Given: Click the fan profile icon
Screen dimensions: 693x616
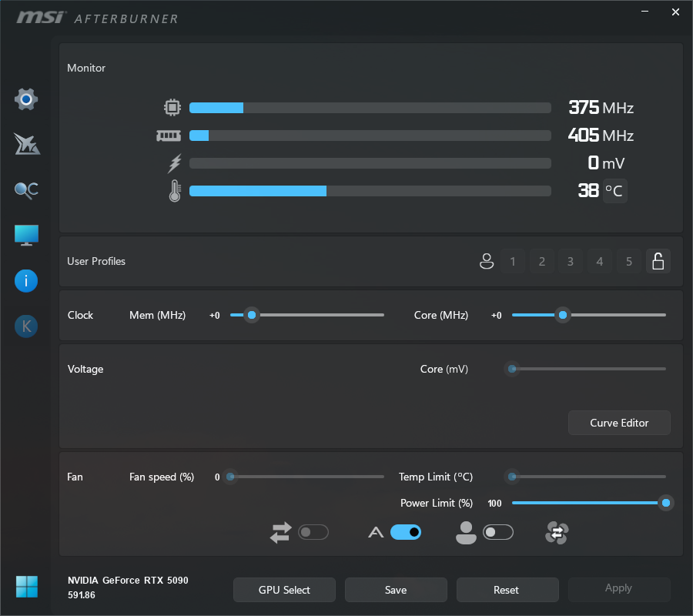Looking at the screenshot, I should click(556, 532).
